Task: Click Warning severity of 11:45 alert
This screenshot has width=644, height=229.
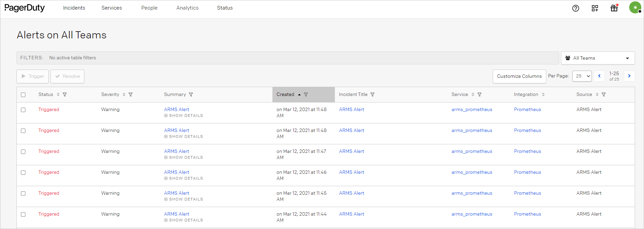Action: pos(110,193)
